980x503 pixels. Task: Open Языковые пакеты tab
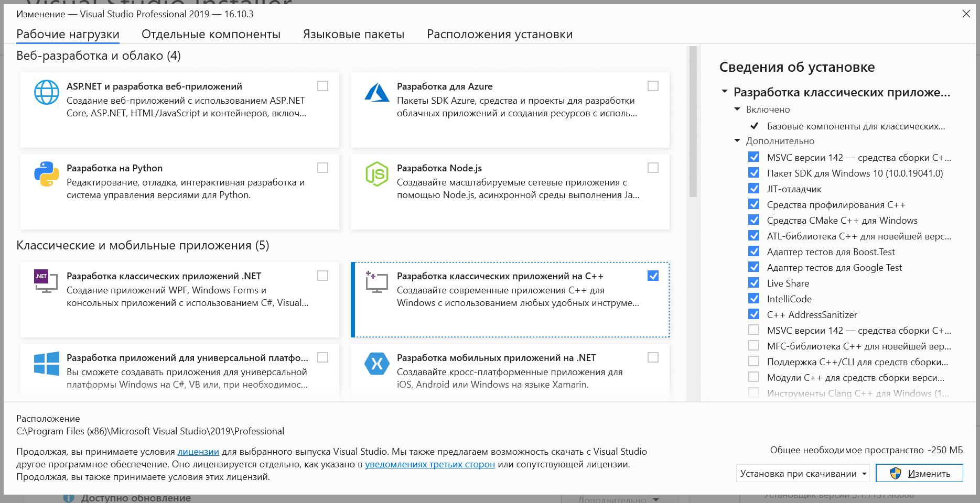[x=353, y=34]
